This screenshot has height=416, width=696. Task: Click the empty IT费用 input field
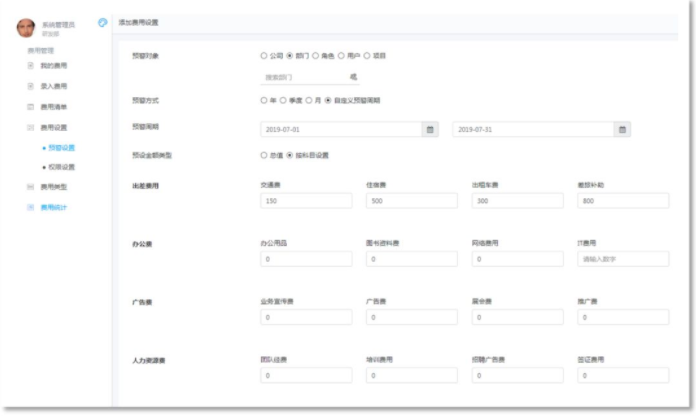tap(623, 259)
